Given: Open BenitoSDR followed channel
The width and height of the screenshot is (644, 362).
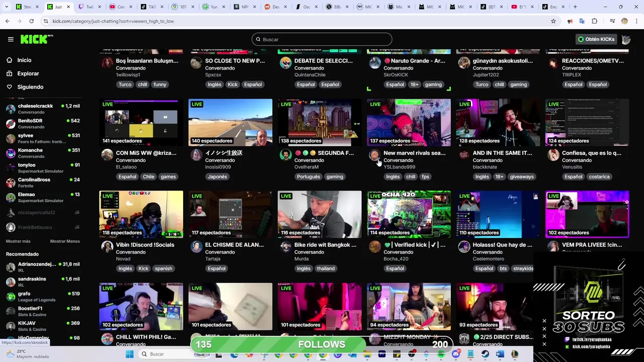Looking at the screenshot, I should 43,123.
